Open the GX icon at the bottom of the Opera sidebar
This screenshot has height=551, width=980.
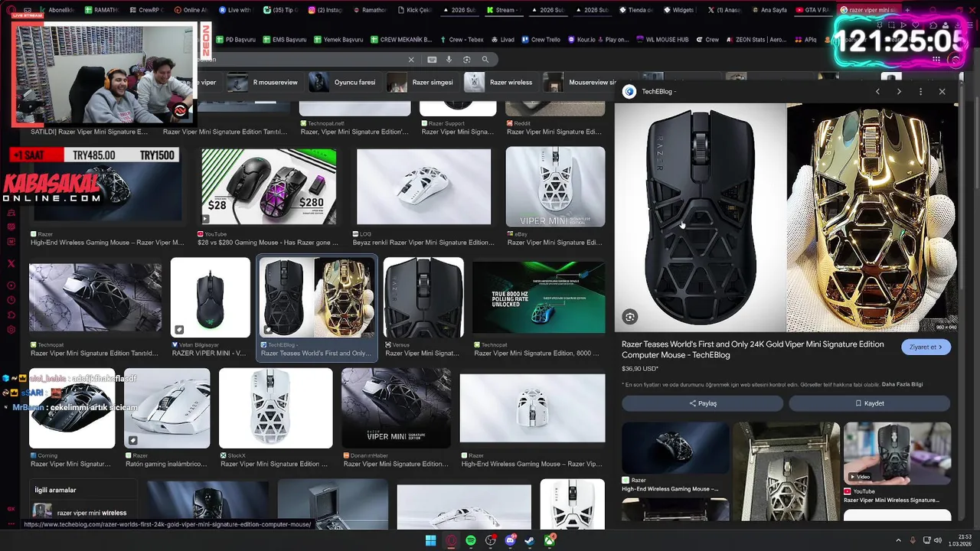tap(11, 508)
